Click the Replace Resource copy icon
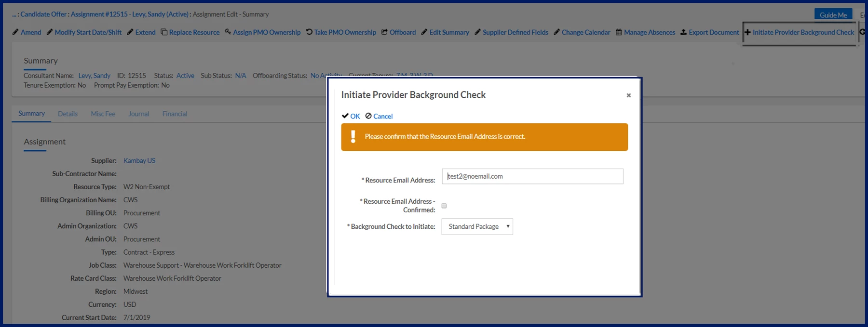 click(x=164, y=32)
